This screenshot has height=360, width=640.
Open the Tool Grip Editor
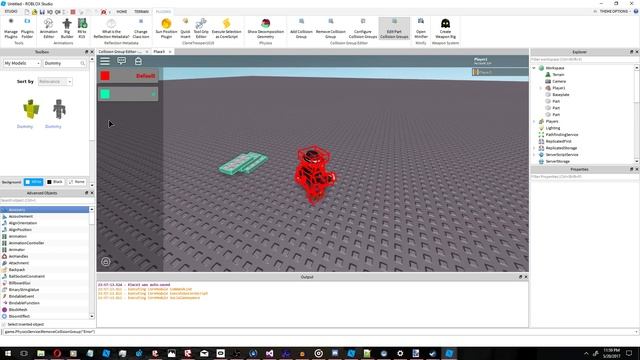201,28
